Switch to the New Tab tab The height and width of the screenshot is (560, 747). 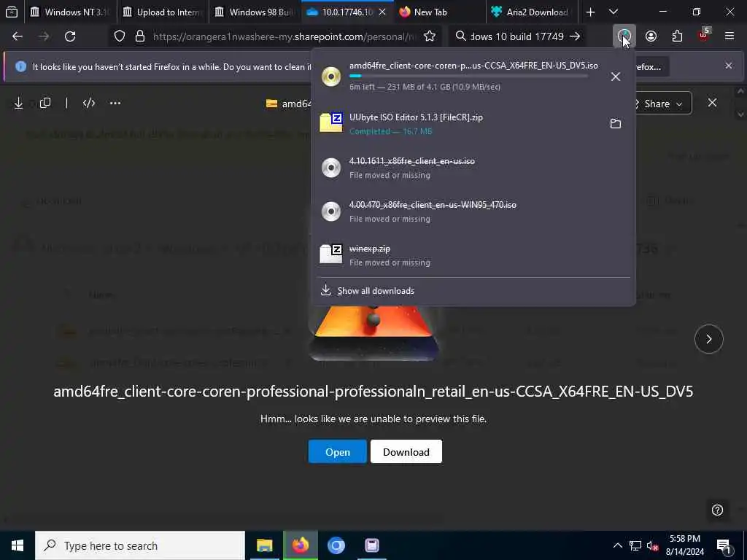pyautogui.click(x=439, y=12)
